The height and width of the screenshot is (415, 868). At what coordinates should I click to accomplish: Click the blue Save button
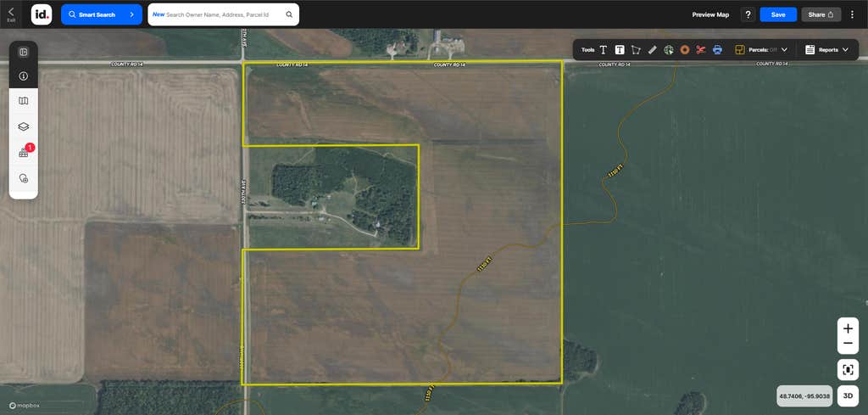point(778,14)
